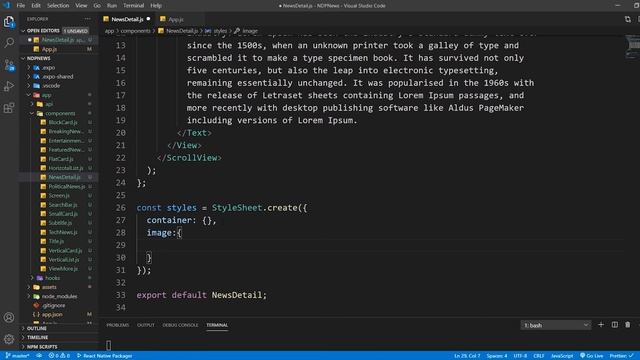
Task: Open SearchBar.js in the file tree
Action: click(x=63, y=205)
